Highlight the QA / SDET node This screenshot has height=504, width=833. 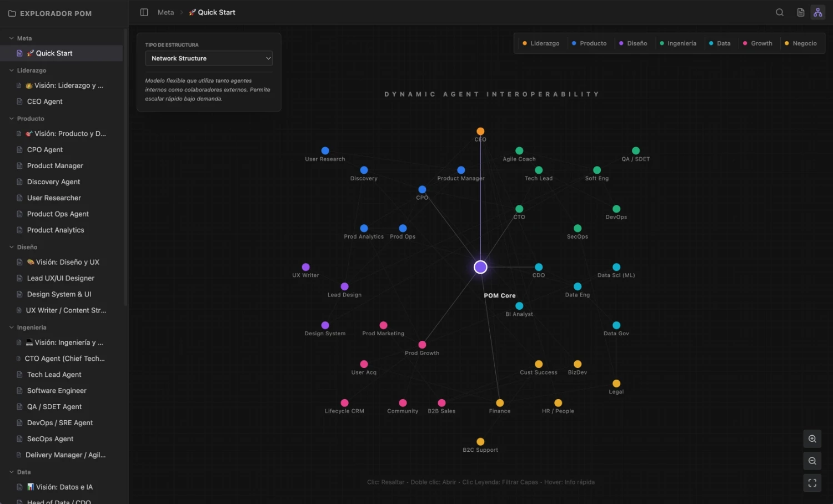click(x=636, y=150)
